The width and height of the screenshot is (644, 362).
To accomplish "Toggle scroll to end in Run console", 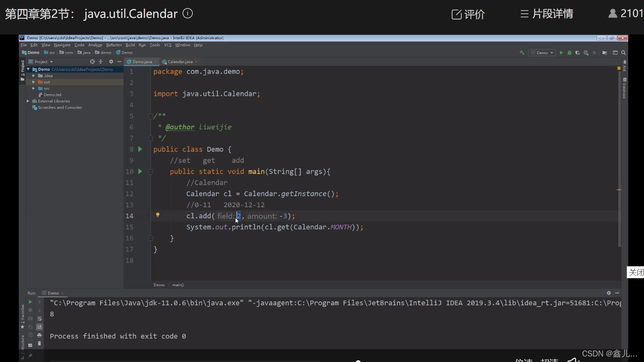I will point(39,327).
